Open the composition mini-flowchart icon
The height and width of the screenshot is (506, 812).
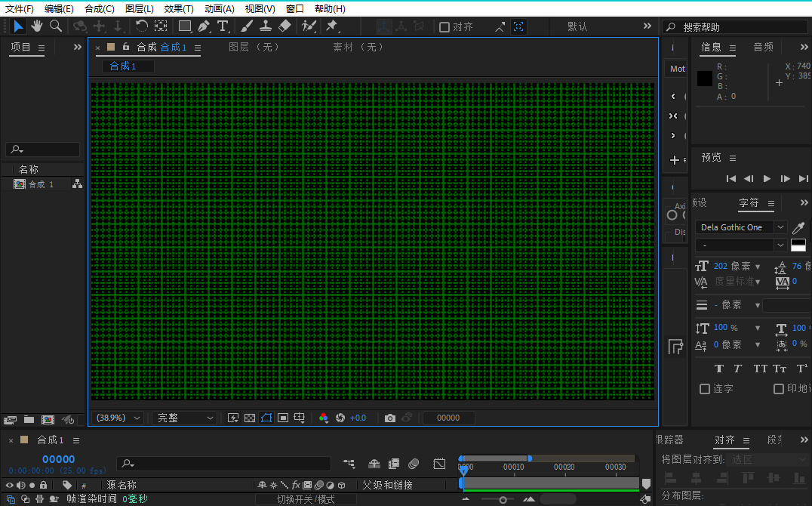[349, 464]
